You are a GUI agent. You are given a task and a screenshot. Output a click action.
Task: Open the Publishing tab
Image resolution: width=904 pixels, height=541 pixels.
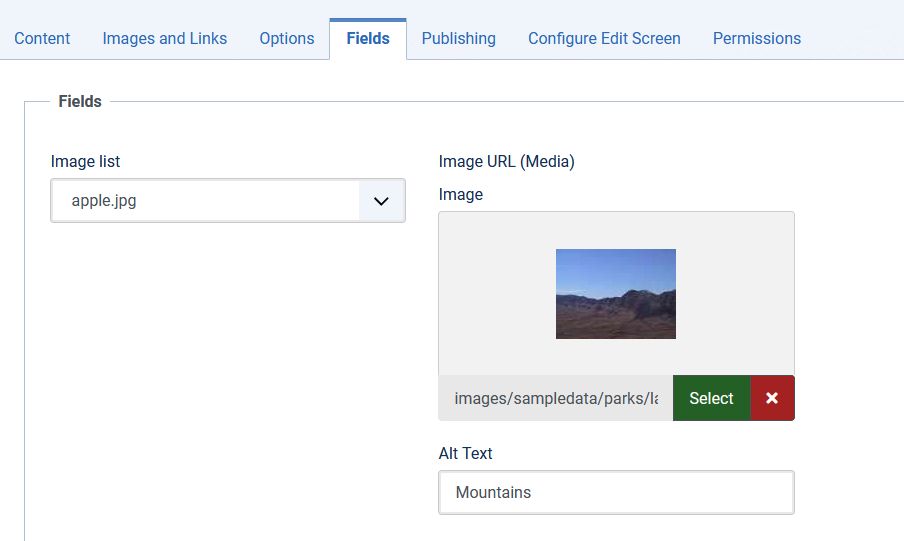coord(459,38)
